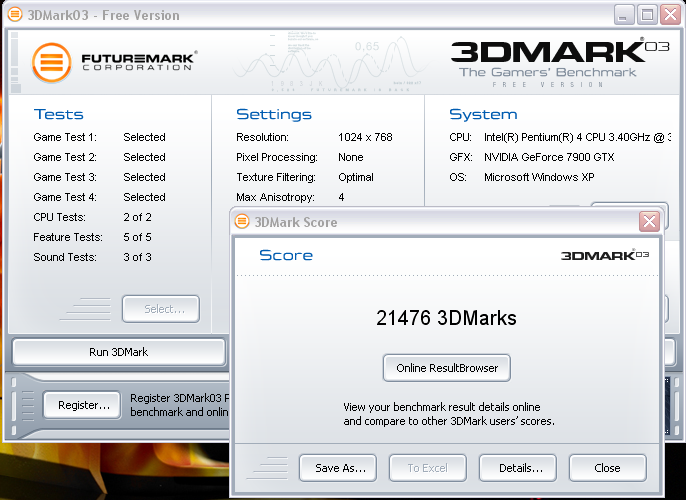The image size is (686, 500).
Task: Click the Game Test 2 label
Action: point(65,157)
